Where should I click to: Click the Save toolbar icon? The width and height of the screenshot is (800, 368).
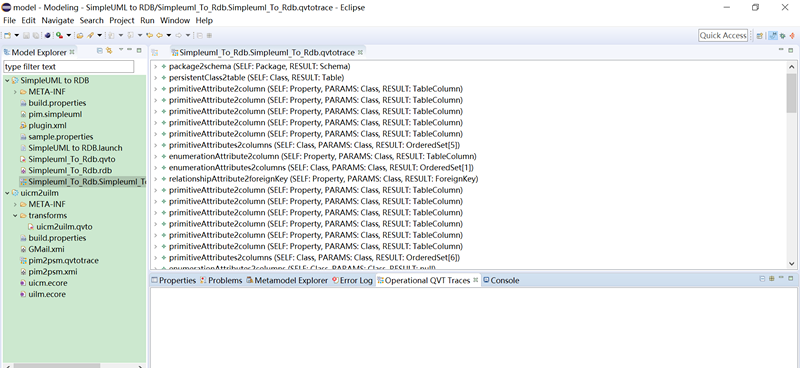click(26, 35)
